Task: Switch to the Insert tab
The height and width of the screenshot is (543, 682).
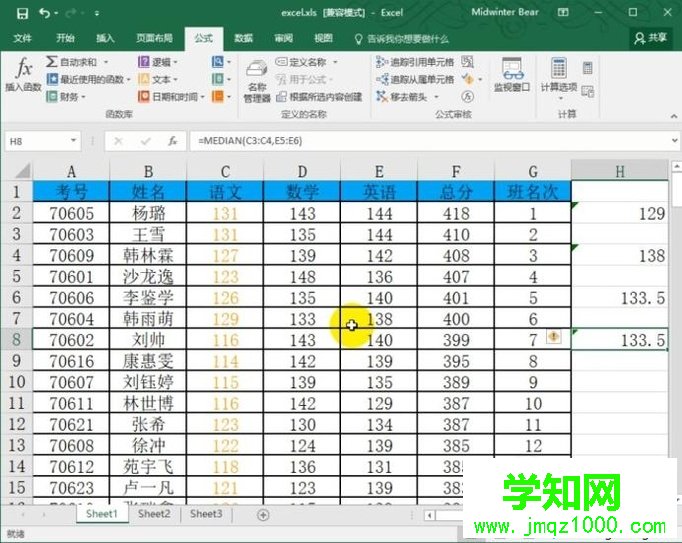Action: point(105,38)
